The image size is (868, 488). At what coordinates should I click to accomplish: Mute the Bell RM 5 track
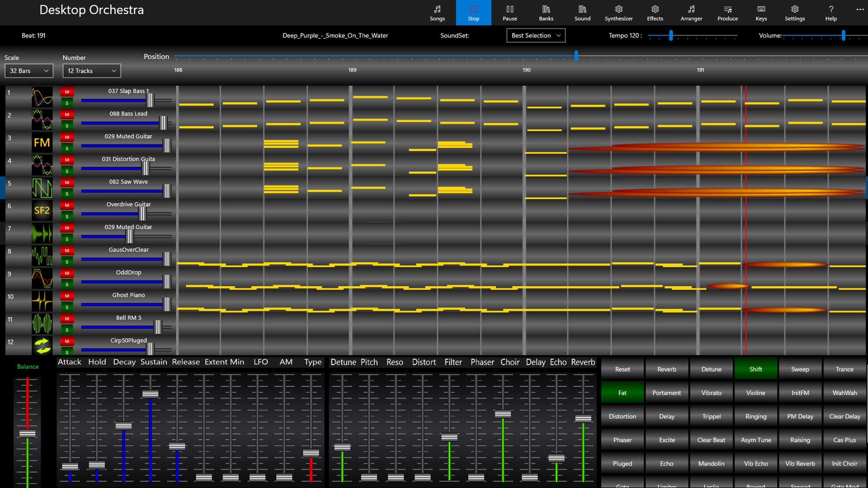click(67, 319)
